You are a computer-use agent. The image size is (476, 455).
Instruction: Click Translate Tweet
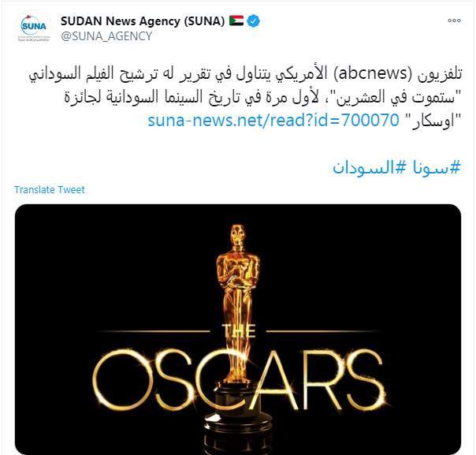coord(50,189)
